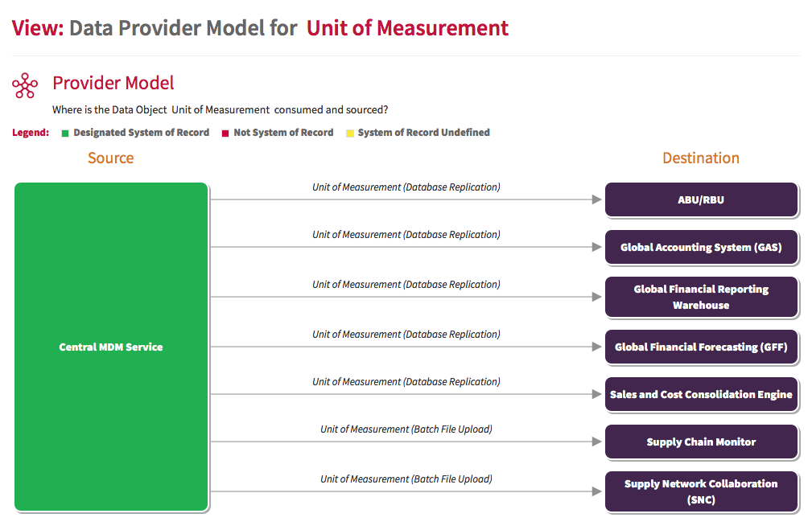Click the Provider Model section heading
Image resolution: width=812 pixels, height=530 pixels.
coord(113,83)
